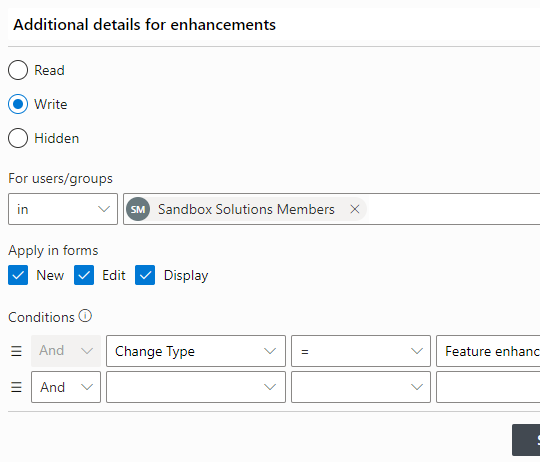Click the SM avatar of Sandbox Solutions Members
This screenshot has width=540, height=462.
[138, 209]
